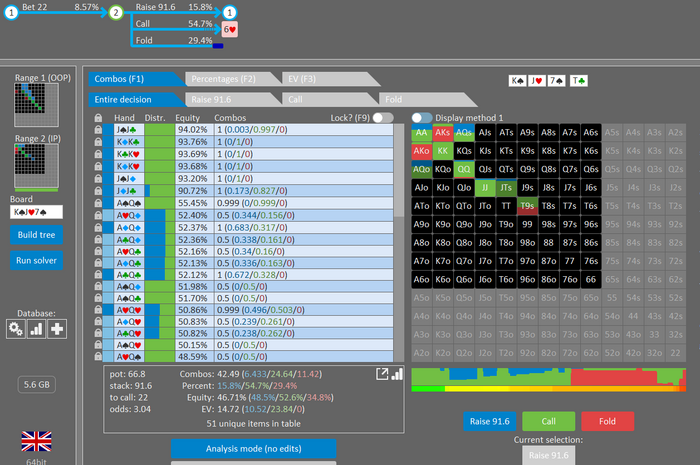Select Raise 91.6 15.8% tree branch

pyautogui.click(x=174, y=8)
